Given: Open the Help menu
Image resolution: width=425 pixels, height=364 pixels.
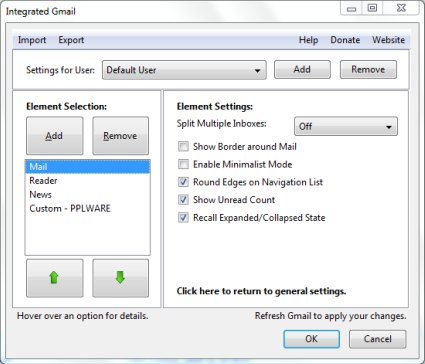Looking at the screenshot, I should 308,40.
